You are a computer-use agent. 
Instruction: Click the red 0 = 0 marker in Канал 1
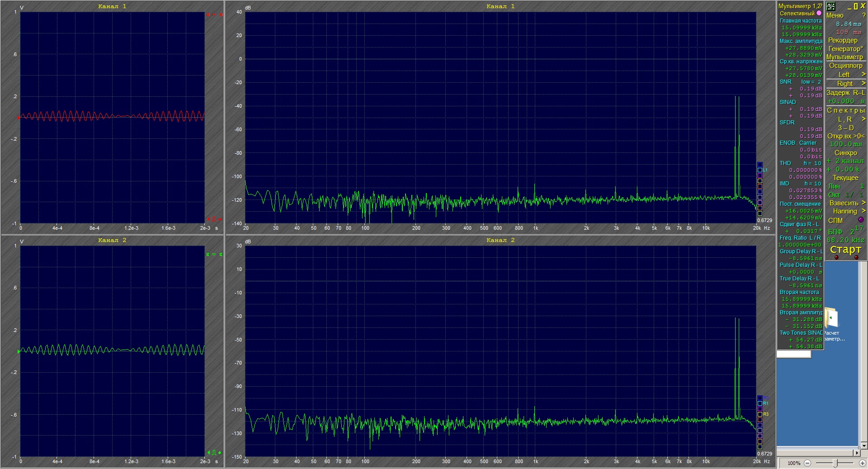click(214, 15)
